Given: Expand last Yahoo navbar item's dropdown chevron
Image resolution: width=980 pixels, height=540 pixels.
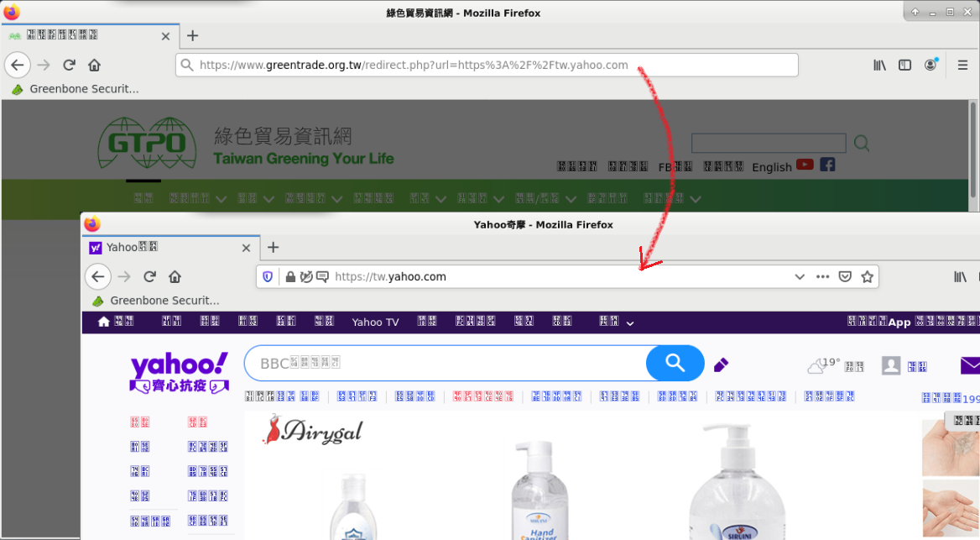Looking at the screenshot, I should coord(630,323).
